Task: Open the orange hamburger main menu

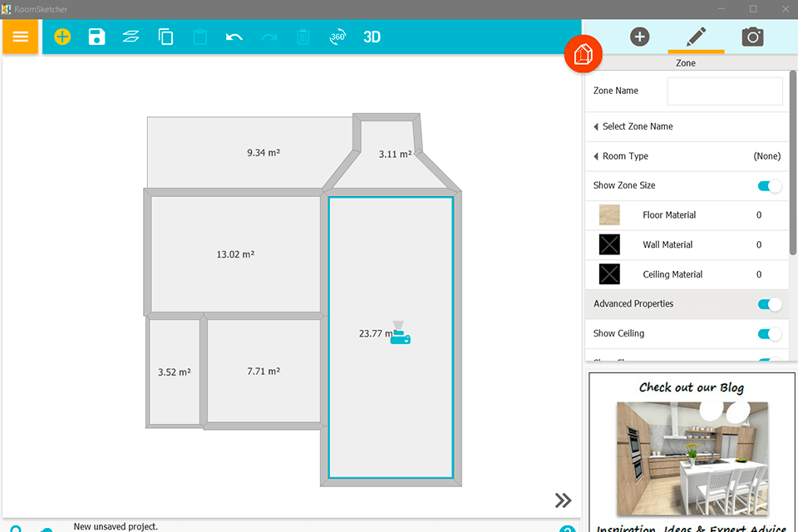Action: 20,37
